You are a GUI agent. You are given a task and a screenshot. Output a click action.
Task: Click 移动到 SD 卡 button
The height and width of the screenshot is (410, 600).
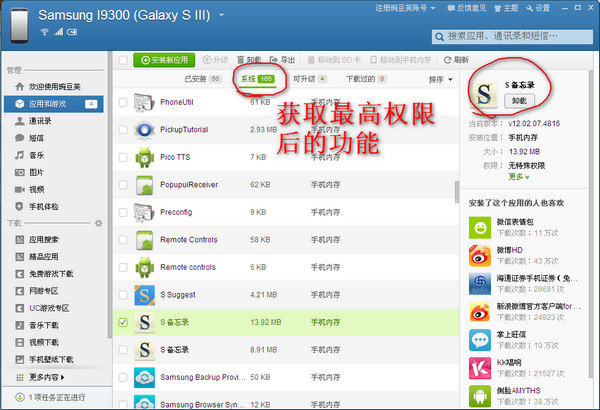coord(334,60)
